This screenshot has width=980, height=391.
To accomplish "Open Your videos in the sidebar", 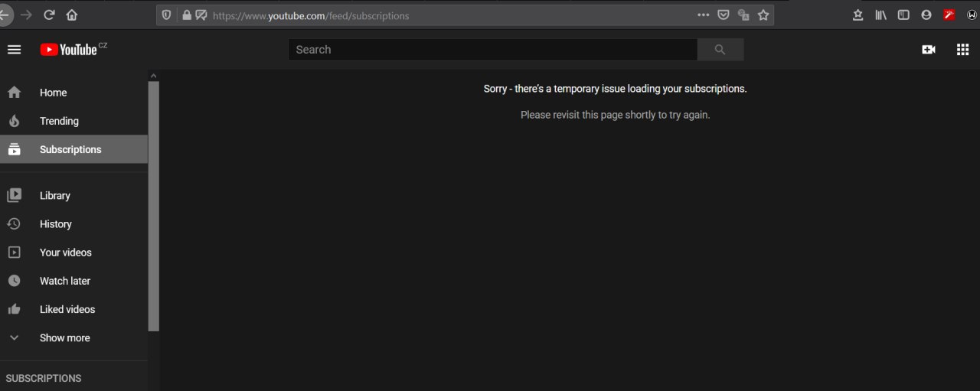I will pyautogui.click(x=73, y=253).
